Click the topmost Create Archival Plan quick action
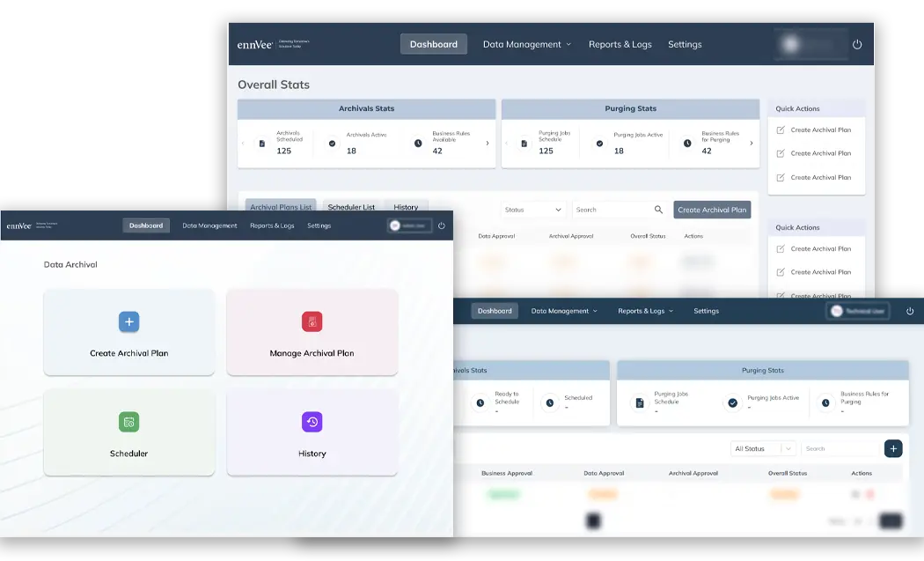924x561 pixels. pyautogui.click(x=819, y=130)
